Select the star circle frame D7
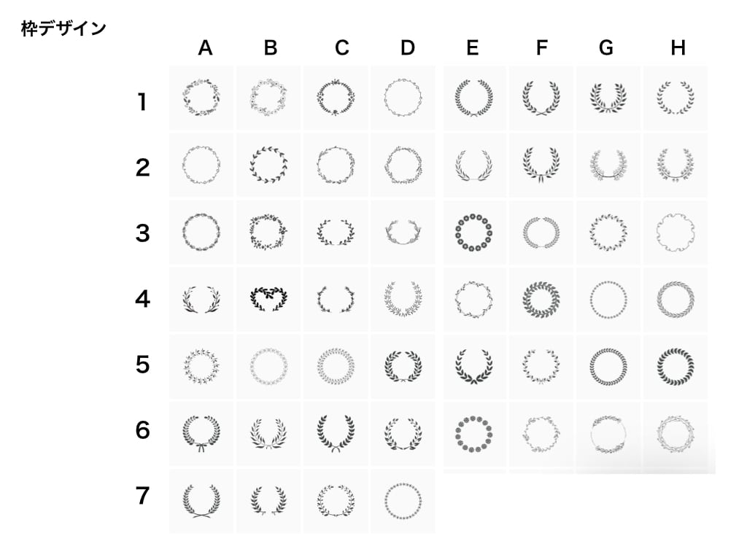Viewport: 747px width, 560px height. 403,501
